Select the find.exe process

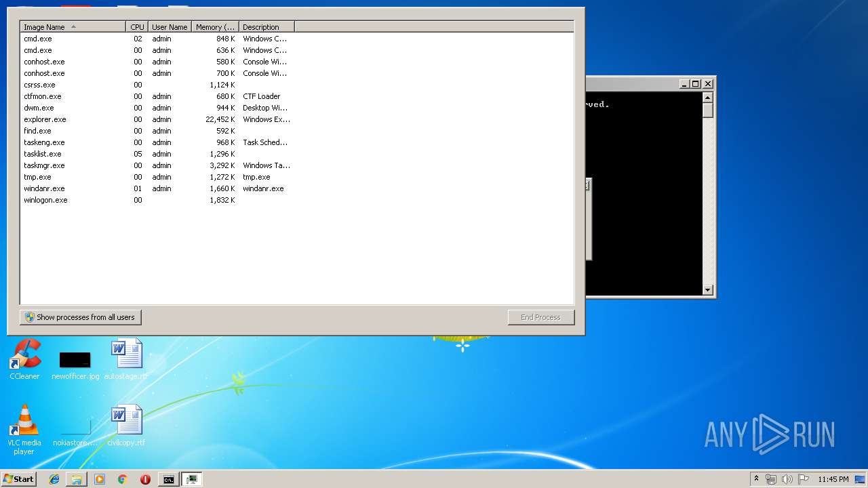coord(297,131)
